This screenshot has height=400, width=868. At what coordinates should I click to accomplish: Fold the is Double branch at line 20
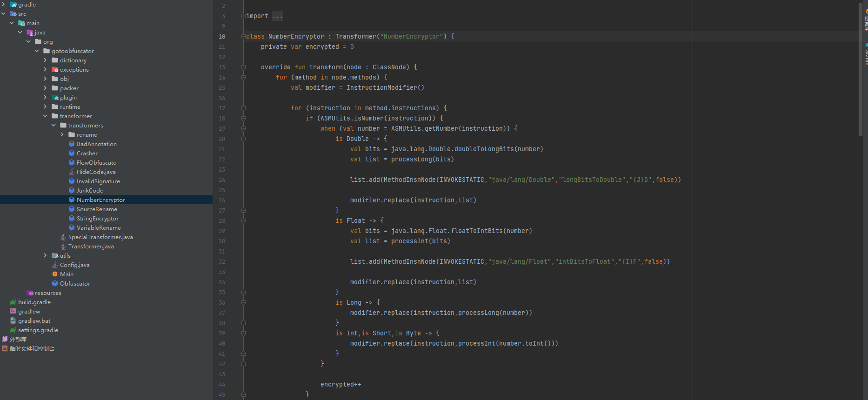click(243, 139)
